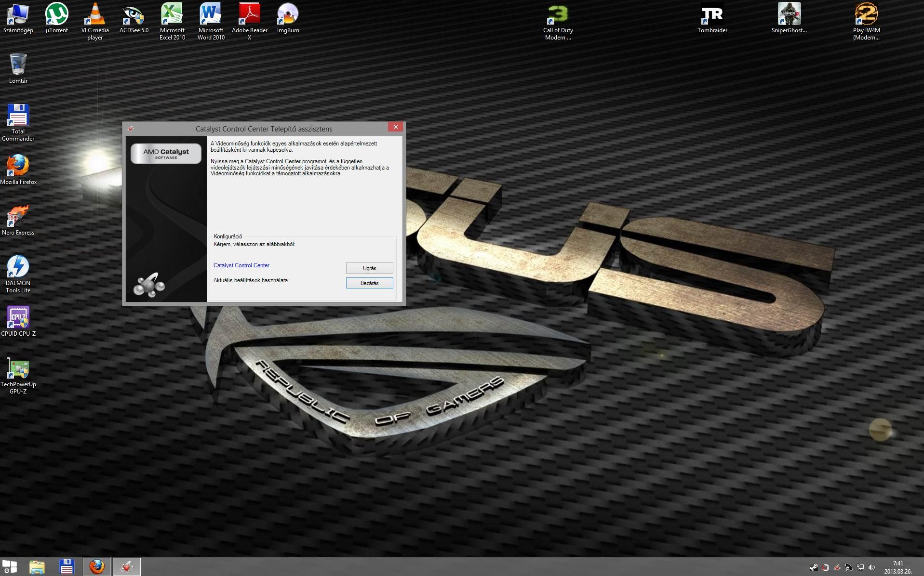Click 'Aktuális beállítások használata' text
Screen dimensions: 924x576
(x=251, y=280)
